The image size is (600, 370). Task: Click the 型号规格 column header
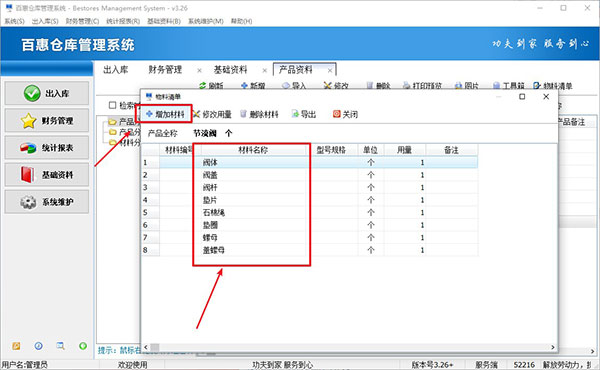[x=331, y=150]
